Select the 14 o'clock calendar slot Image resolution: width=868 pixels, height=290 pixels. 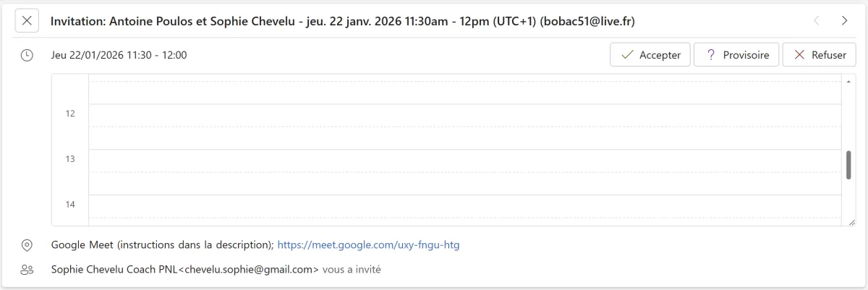pos(464,206)
